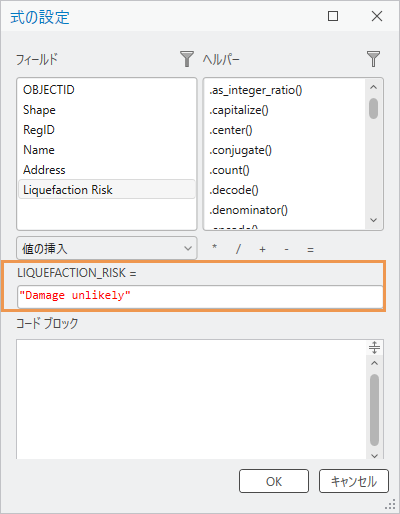The height and width of the screenshot is (514, 400).
Task: Click the Helpers list filter icon
Action: click(373, 59)
